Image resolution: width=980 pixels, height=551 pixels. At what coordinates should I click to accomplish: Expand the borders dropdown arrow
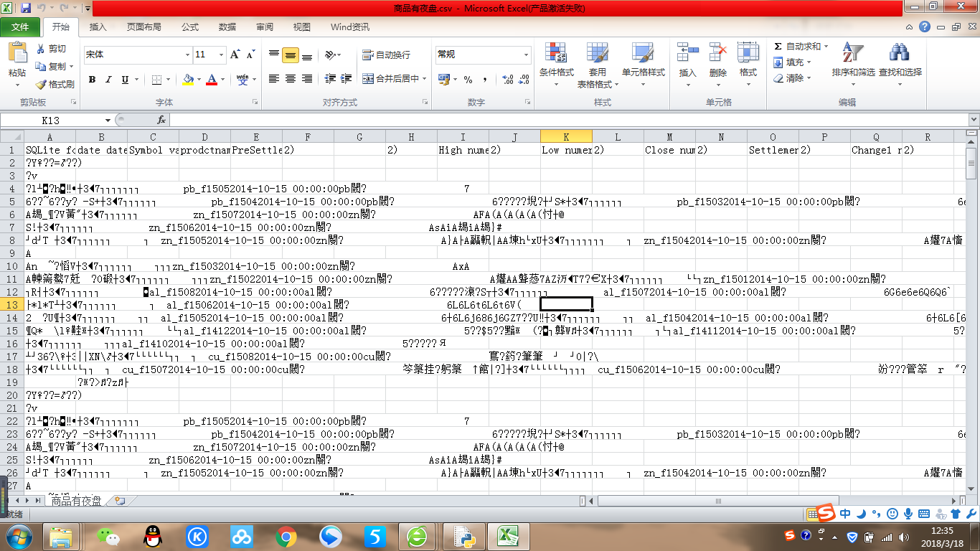pos(169,79)
